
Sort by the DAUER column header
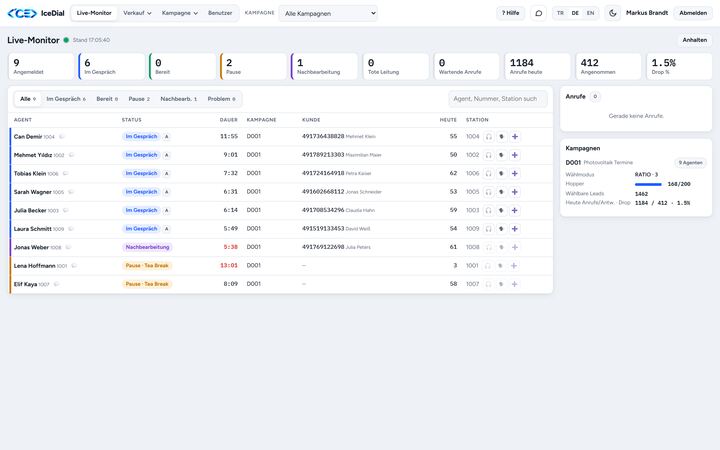[228, 120]
